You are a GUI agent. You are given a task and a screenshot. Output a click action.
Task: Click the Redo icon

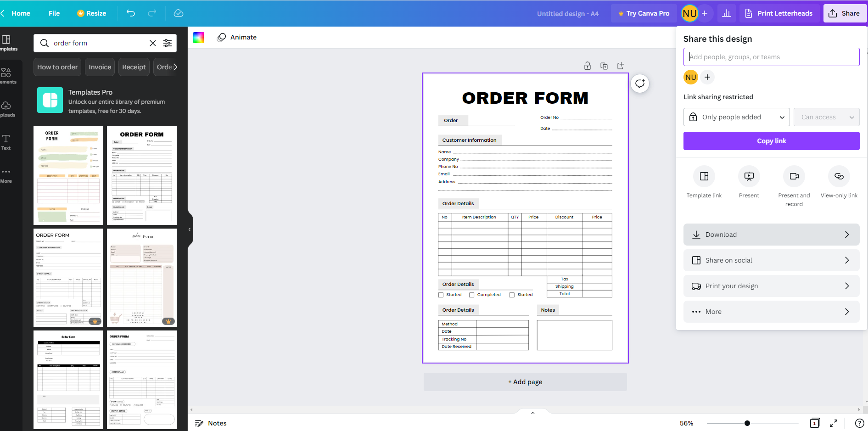152,13
